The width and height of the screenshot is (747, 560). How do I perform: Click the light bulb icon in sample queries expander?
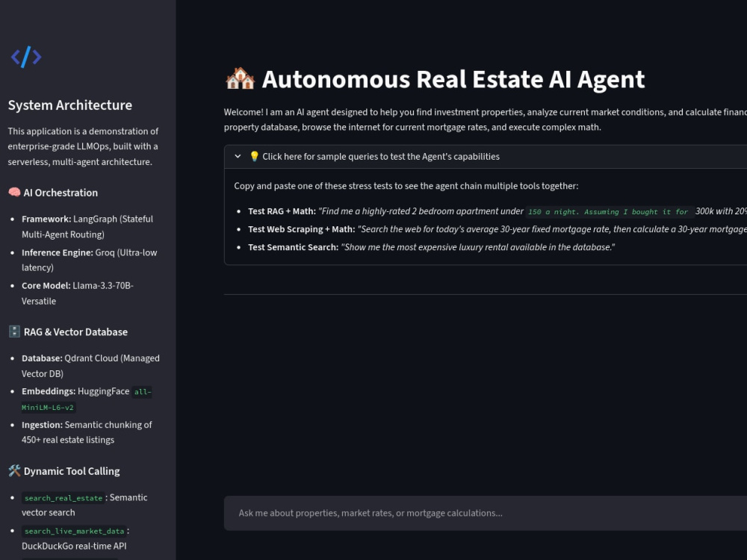pyautogui.click(x=255, y=156)
